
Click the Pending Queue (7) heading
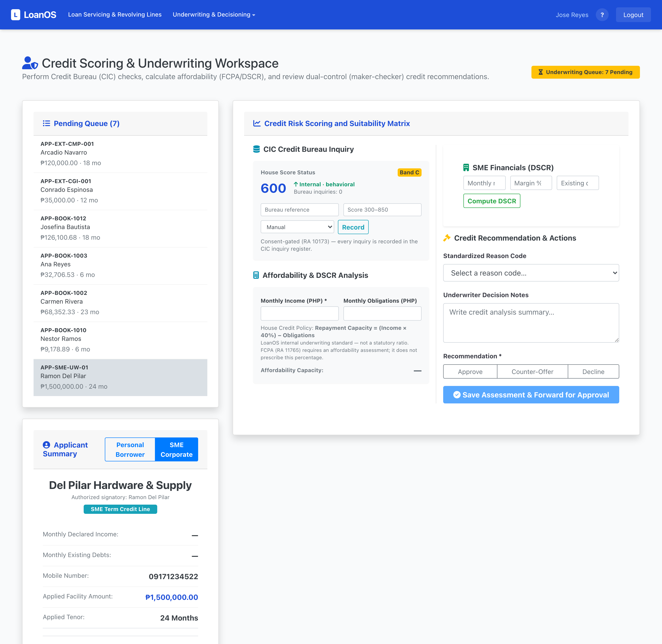87,124
